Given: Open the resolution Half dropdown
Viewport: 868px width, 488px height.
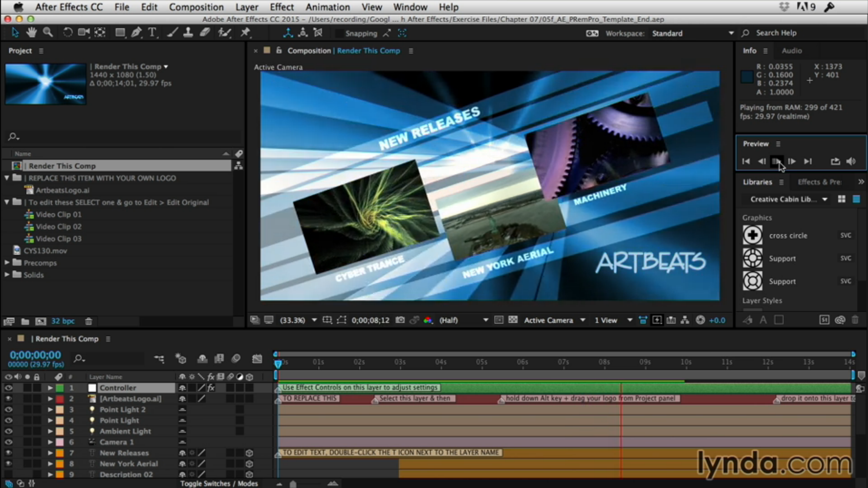Looking at the screenshot, I should (x=463, y=320).
